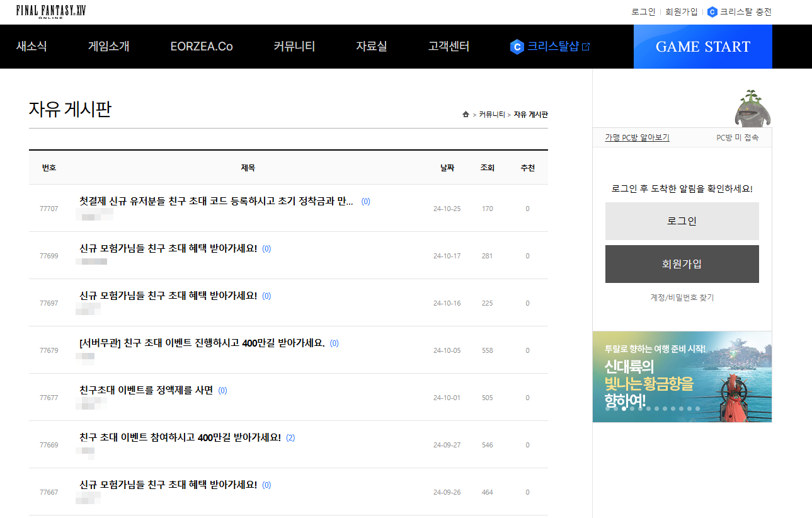Click the home icon in breadcrumb
This screenshot has width=812, height=518.
(466, 115)
